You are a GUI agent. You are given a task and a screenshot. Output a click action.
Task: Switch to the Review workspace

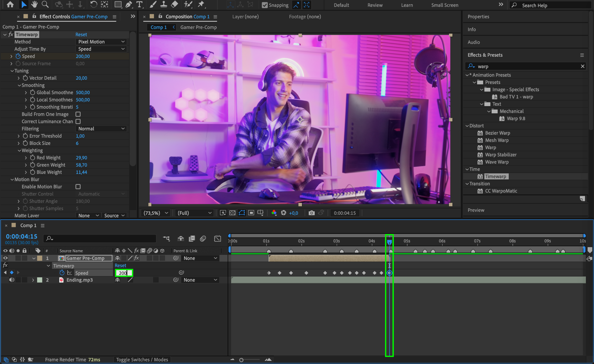(375, 5)
